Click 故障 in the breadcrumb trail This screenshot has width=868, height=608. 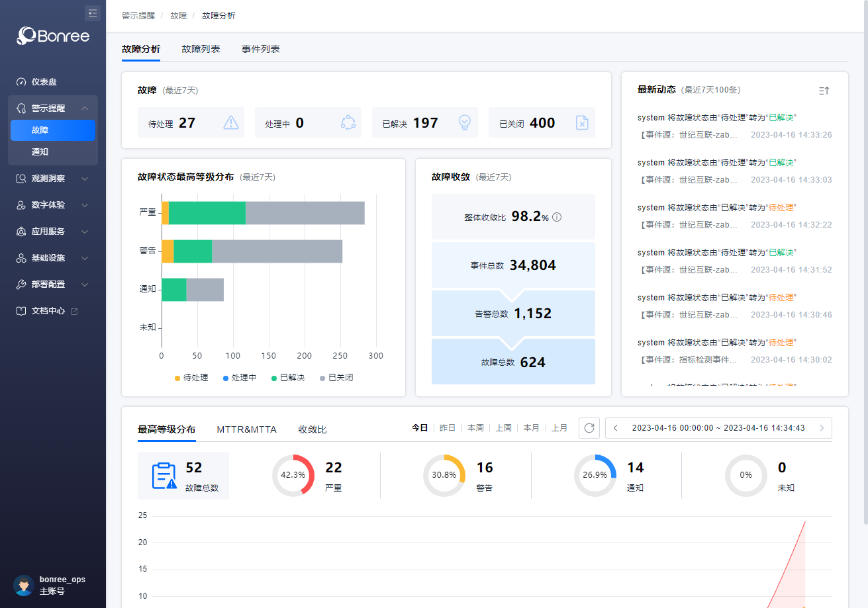pos(178,15)
